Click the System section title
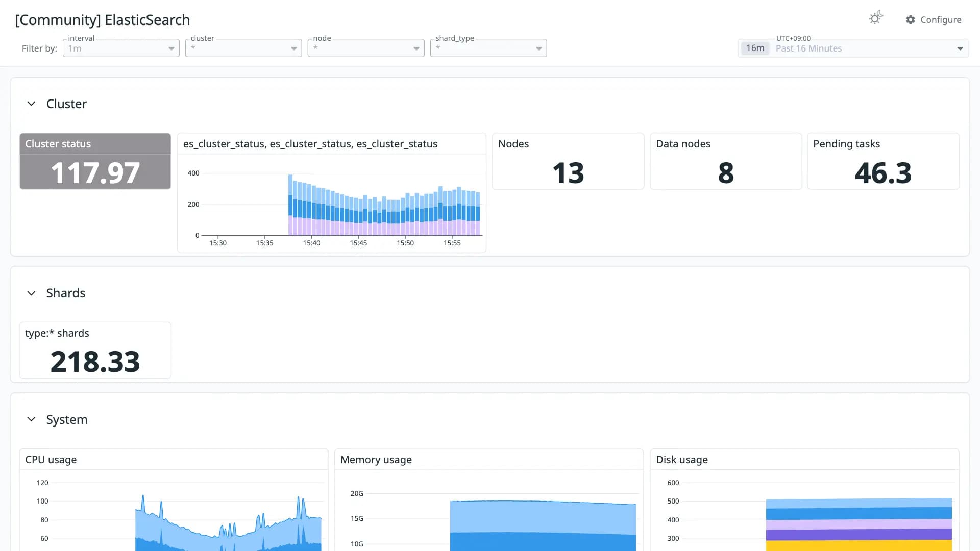The width and height of the screenshot is (980, 551). coord(67,419)
